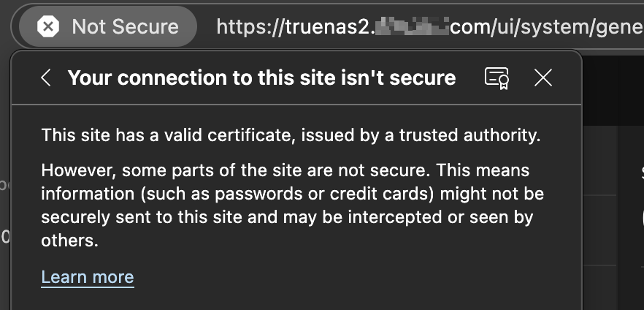This screenshot has height=310, width=644.
Task: Click the Not Secure label in address bar
Action: [x=126, y=27]
